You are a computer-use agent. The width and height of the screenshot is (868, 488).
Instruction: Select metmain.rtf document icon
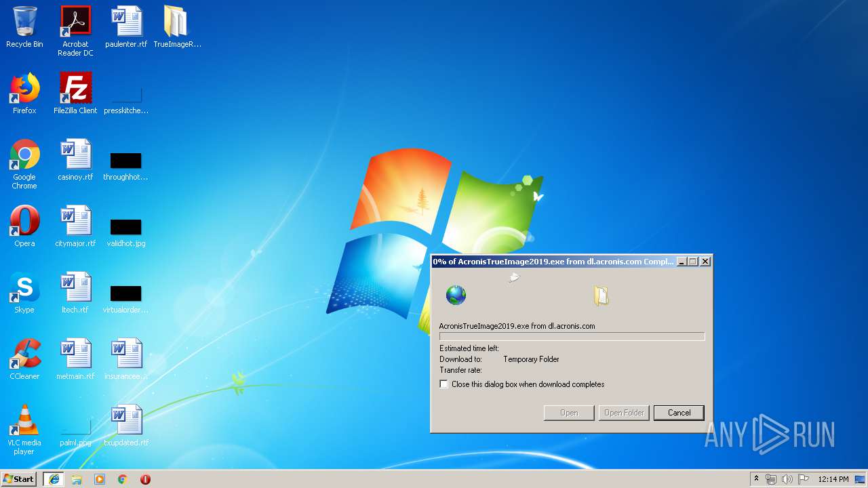click(75, 360)
